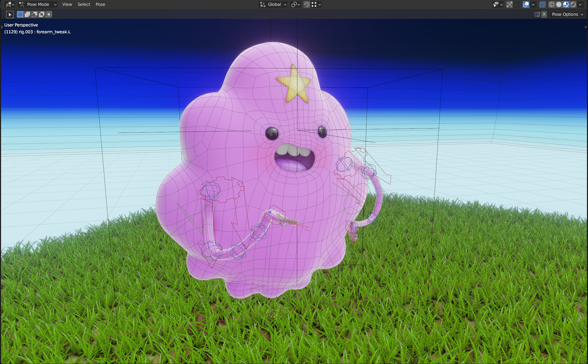Expand the left toolbar arrow

click(x=2, y=26)
